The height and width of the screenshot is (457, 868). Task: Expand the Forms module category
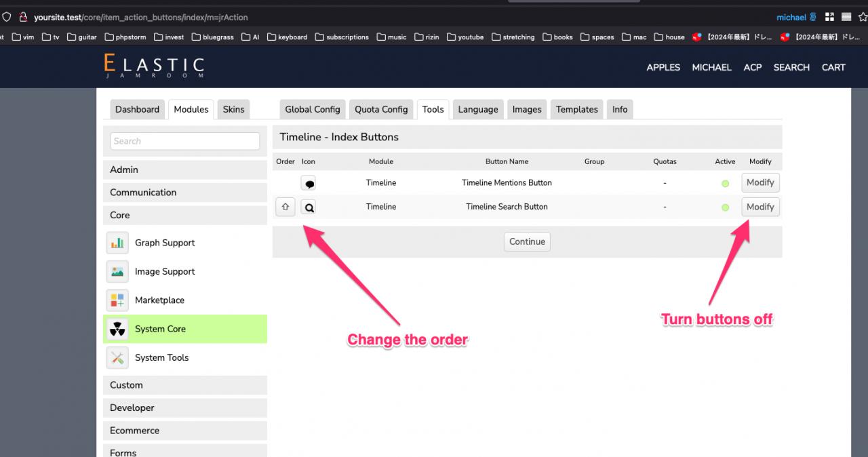(x=185, y=451)
